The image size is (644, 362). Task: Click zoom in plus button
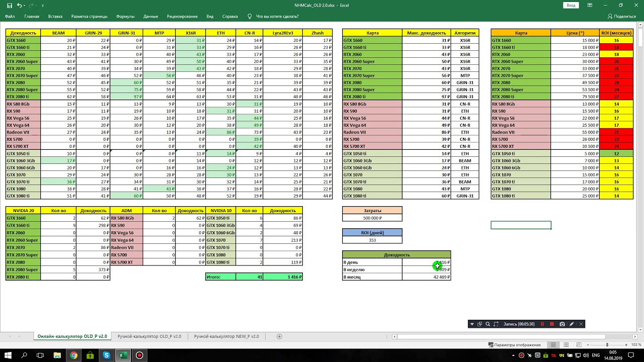[627, 345]
